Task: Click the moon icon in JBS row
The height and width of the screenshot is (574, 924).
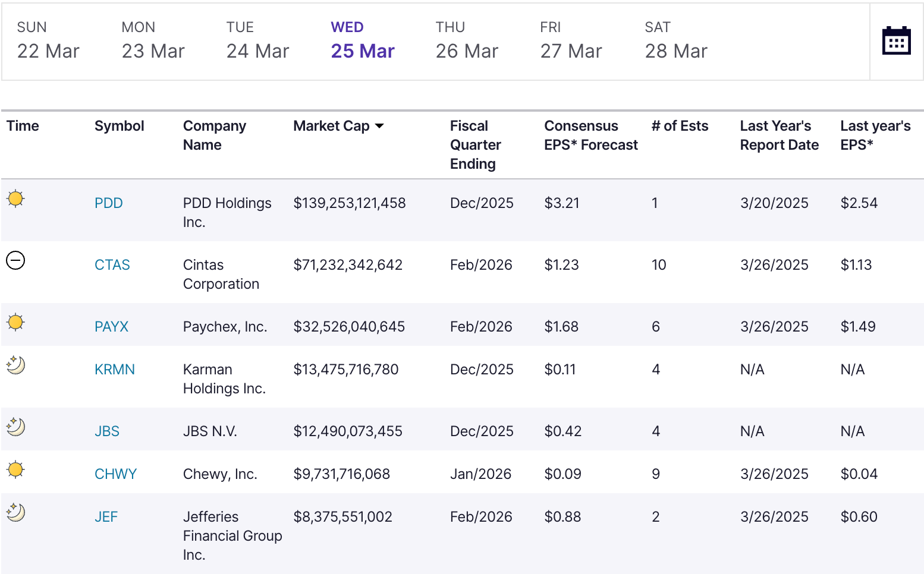Action: tap(15, 427)
